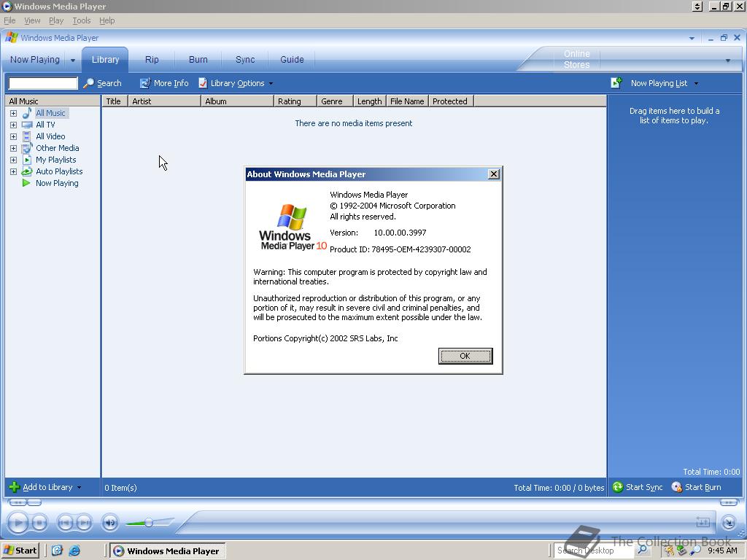This screenshot has width=747, height=560.
Task: Click the Add to Library plus icon
Action: point(15,487)
